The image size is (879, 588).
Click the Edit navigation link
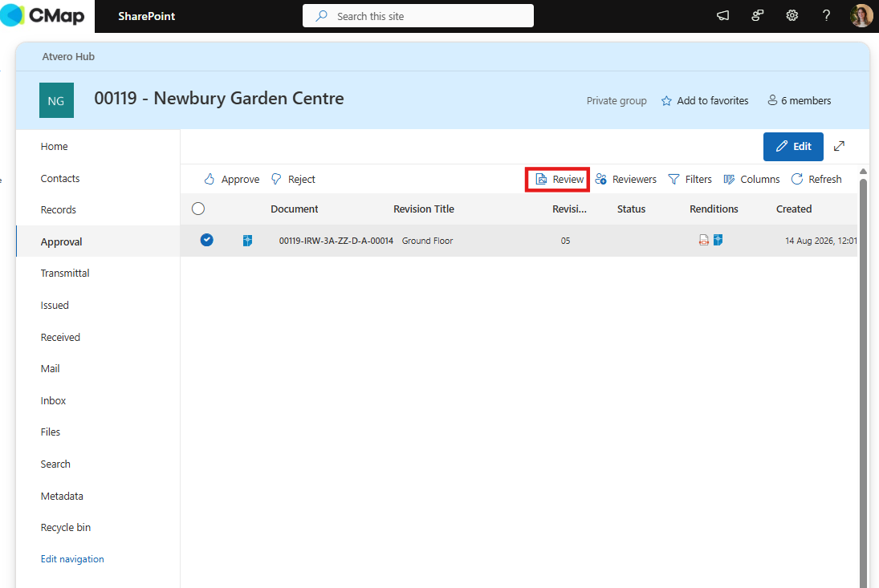(x=72, y=559)
